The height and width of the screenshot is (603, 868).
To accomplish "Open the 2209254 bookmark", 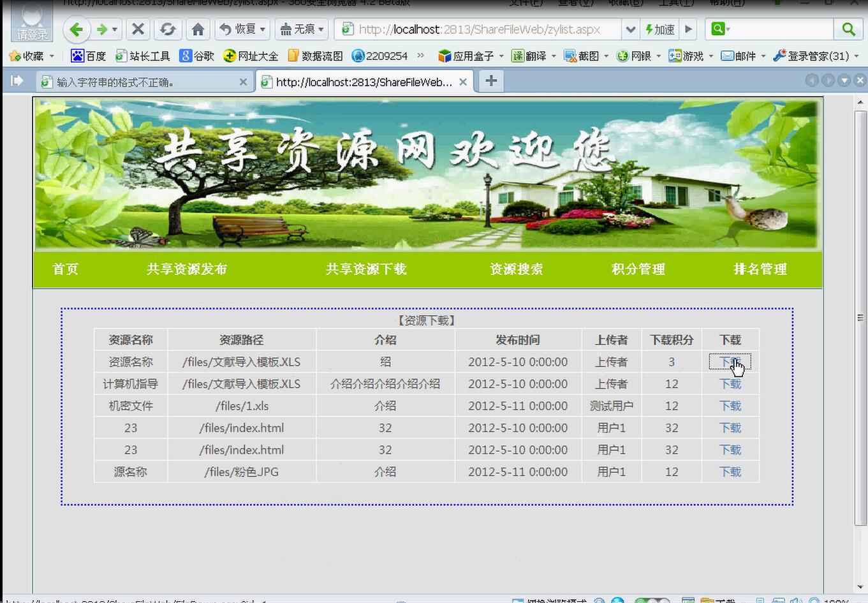I will 380,56.
